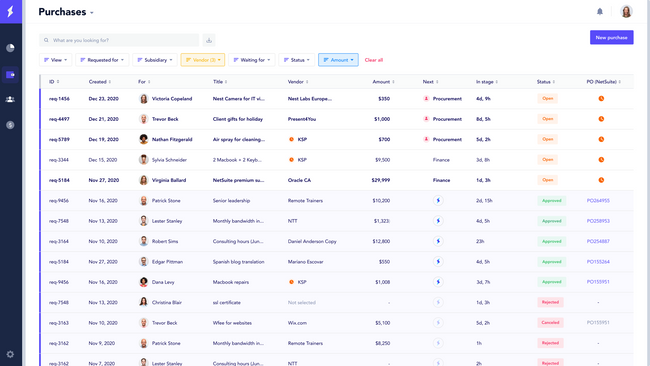Screen dimensions: 650x366
Task: Open the Purchases title dropdown arrow
Action: click(x=92, y=12)
